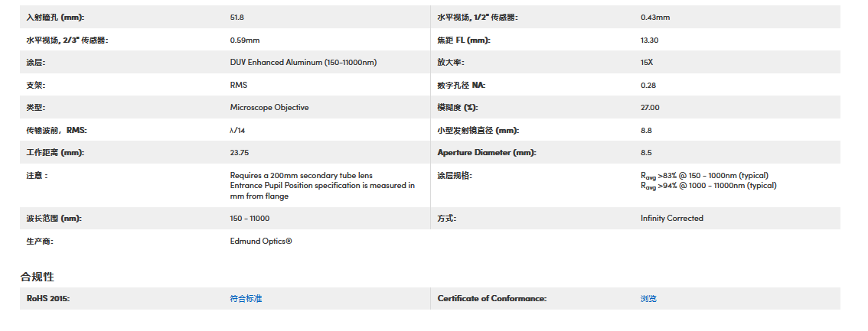
Task: Click the Certificate of Conformance label
Action: 491,298
